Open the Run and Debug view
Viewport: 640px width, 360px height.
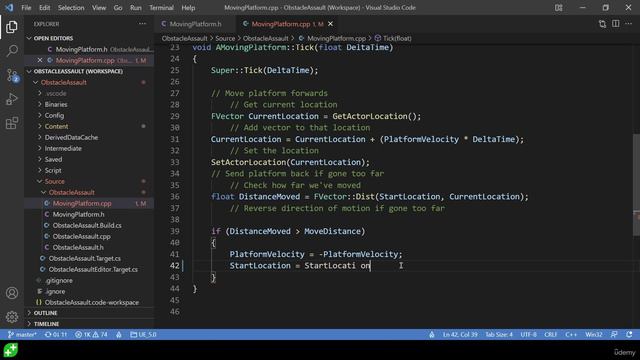pyautogui.click(x=12, y=99)
